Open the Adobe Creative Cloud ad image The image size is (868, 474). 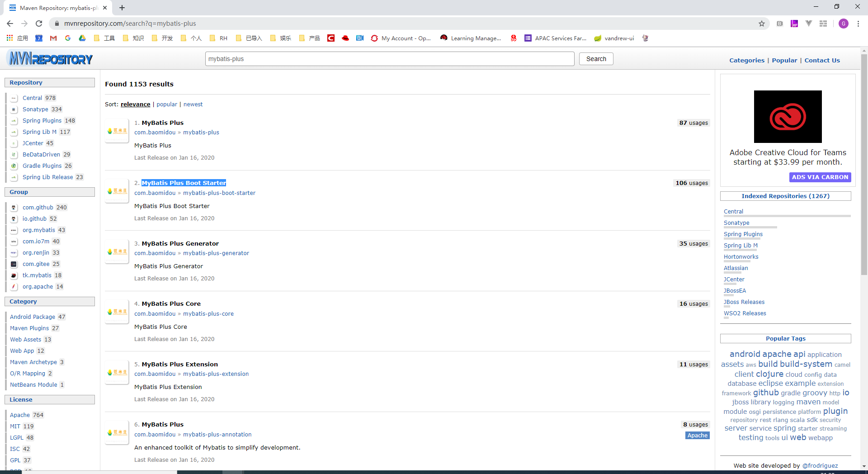click(x=788, y=117)
